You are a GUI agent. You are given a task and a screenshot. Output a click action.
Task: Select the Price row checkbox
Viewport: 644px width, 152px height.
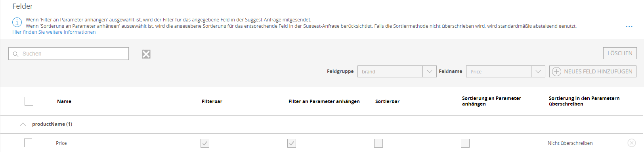[x=28, y=143]
